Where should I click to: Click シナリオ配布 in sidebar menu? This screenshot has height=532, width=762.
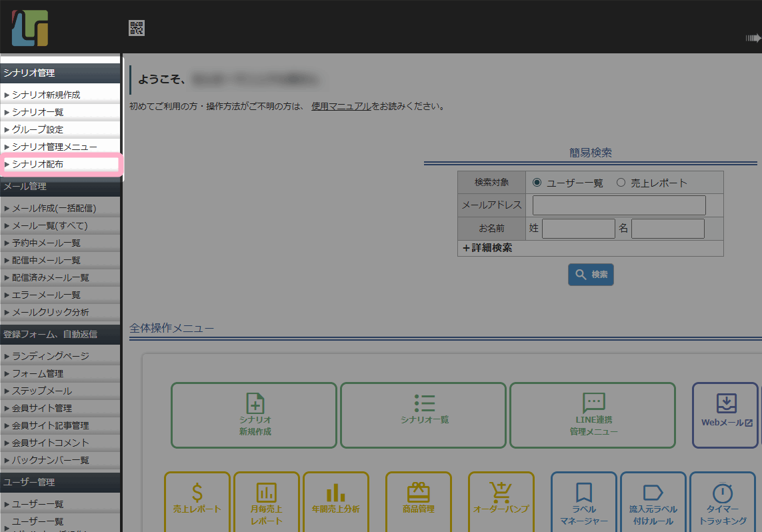38,164
